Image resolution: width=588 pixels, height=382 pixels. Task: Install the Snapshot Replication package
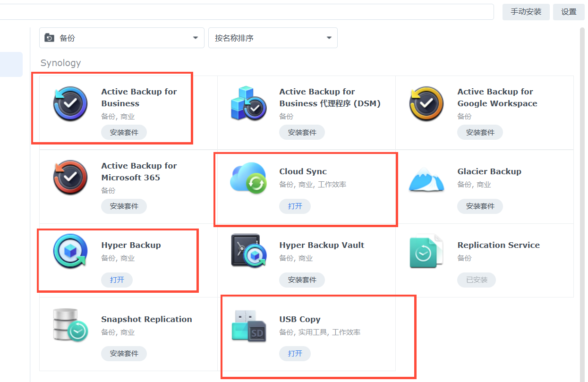coord(124,354)
